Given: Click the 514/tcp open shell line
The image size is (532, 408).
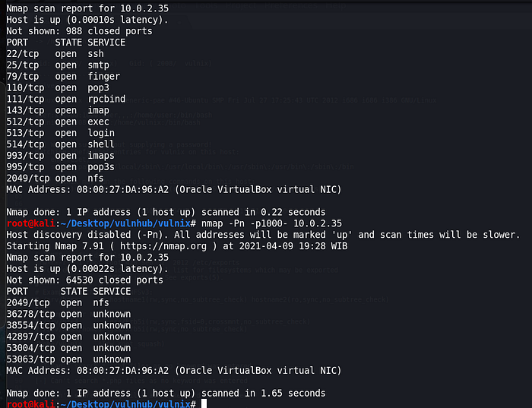Looking at the screenshot, I should pyautogui.click(x=63, y=144).
